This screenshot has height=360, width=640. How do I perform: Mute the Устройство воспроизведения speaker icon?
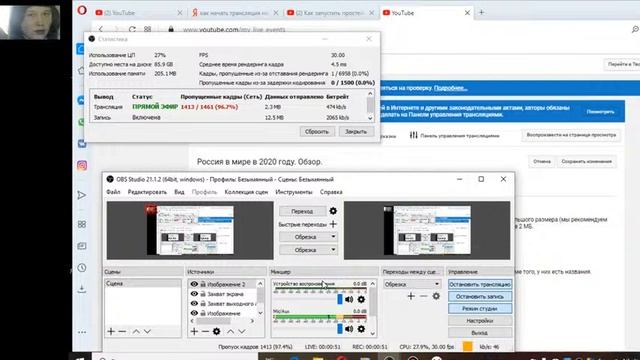coord(349,300)
